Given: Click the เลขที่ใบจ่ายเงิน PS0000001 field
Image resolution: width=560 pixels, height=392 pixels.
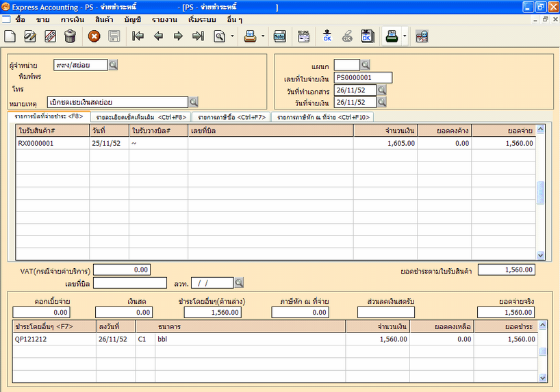Looking at the screenshot, I should tap(363, 77).
